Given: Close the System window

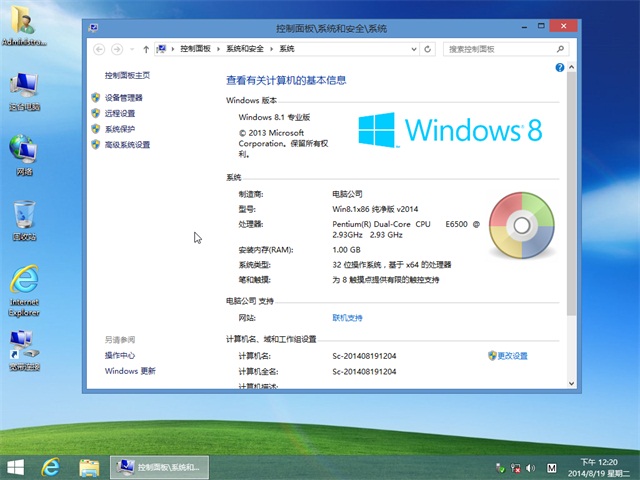Looking at the screenshot, I should [563, 26].
